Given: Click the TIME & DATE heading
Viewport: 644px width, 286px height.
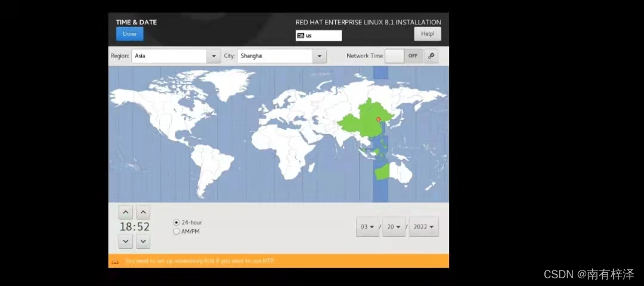Looking at the screenshot, I should [x=137, y=22].
